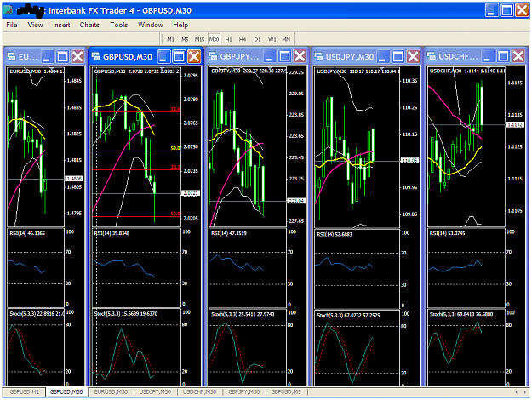Minimize the EURUSD chart window
Image resolution: width=532 pixels, height=400 pixels.
pyautogui.click(x=47, y=56)
